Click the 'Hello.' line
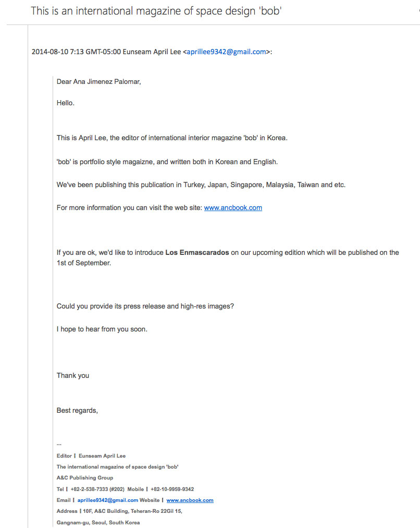This screenshot has width=420, height=528. pos(66,103)
